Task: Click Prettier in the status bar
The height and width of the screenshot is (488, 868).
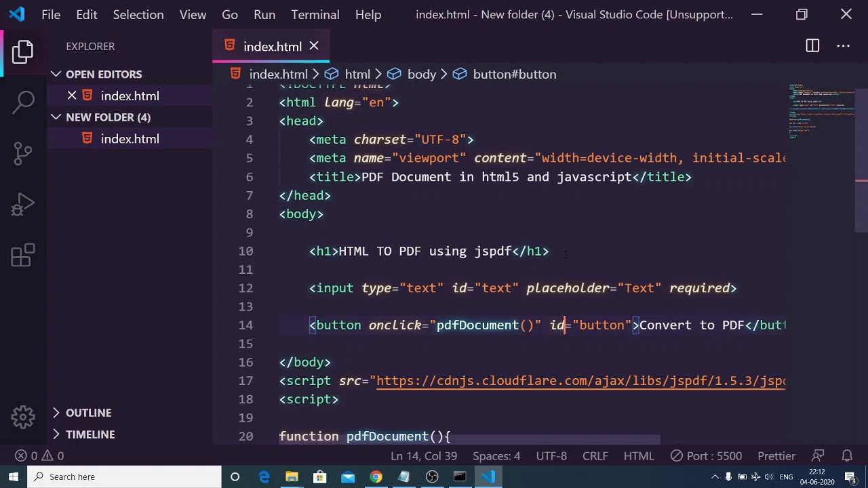Action: tap(776, 456)
